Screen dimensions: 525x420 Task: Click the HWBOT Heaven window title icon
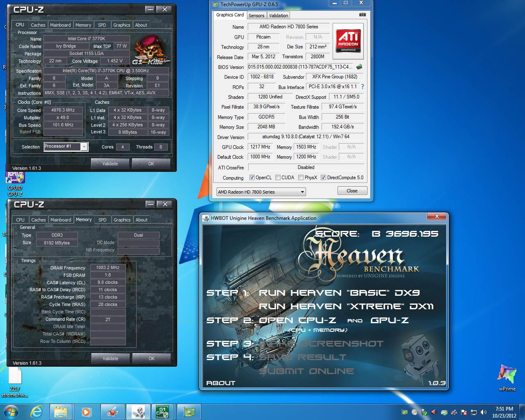(x=206, y=218)
